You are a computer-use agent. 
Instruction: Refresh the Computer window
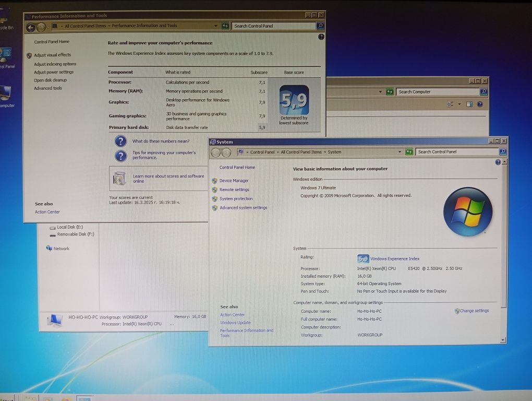(390, 92)
